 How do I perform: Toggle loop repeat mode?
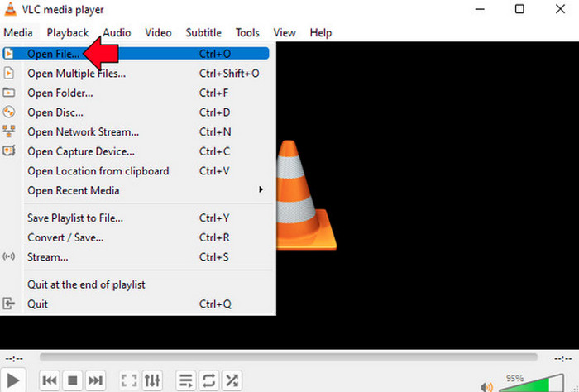point(209,380)
